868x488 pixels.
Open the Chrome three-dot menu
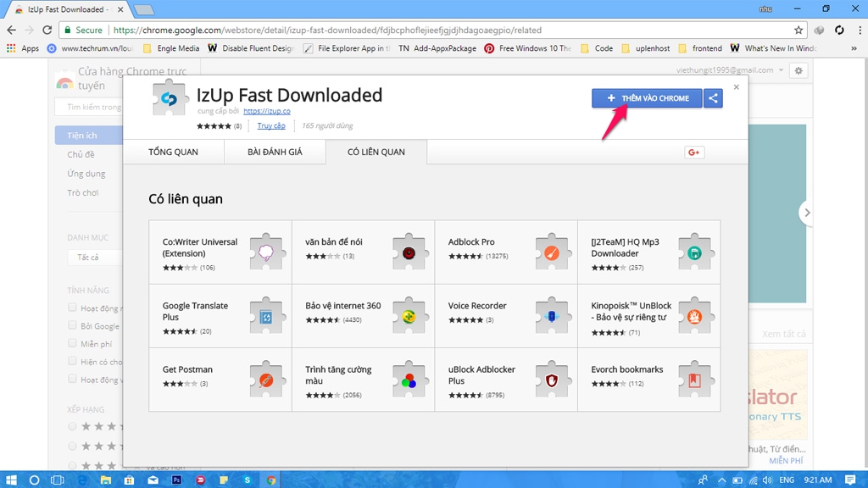(860, 30)
